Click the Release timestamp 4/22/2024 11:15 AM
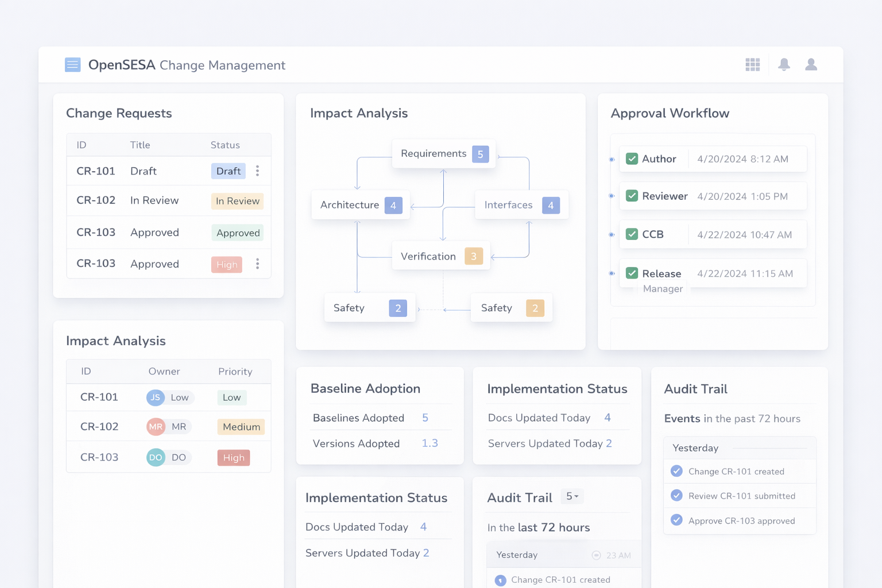This screenshot has height=588, width=882. 745,273
